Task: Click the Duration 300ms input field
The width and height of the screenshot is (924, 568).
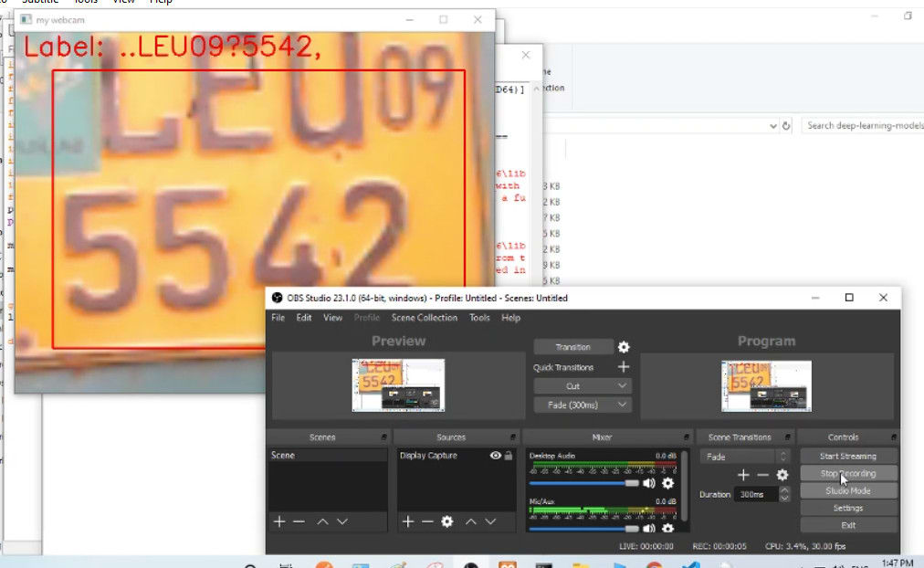Action: point(756,494)
